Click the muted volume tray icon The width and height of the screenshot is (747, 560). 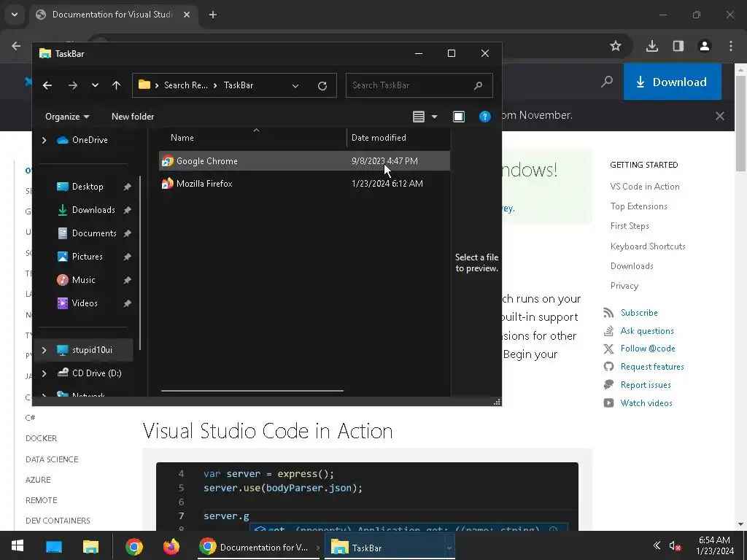675,546
